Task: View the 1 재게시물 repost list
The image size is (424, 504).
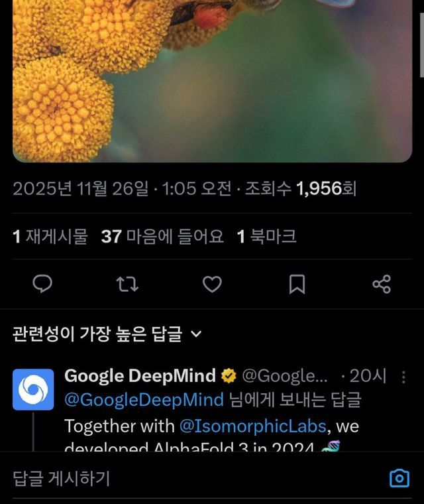Action: [x=50, y=237]
